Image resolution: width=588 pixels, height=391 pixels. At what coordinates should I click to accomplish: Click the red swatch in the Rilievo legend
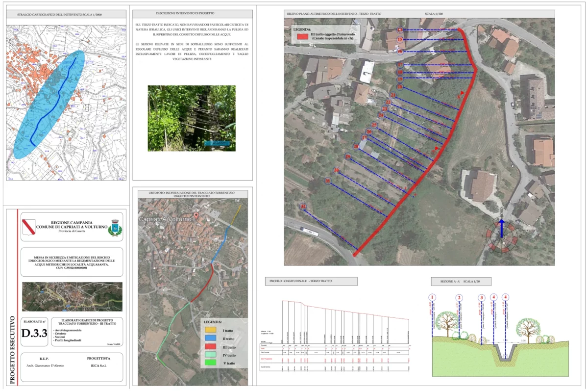pos(300,37)
